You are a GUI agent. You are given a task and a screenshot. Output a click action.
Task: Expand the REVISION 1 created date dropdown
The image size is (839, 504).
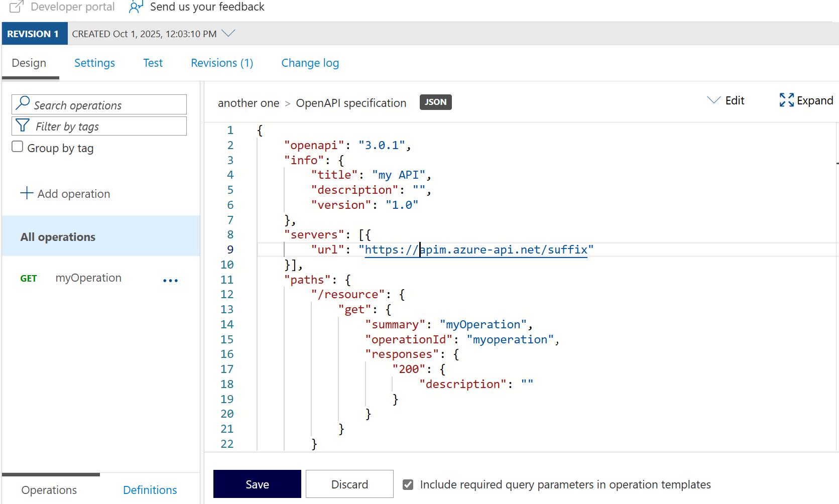pyautogui.click(x=229, y=33)
